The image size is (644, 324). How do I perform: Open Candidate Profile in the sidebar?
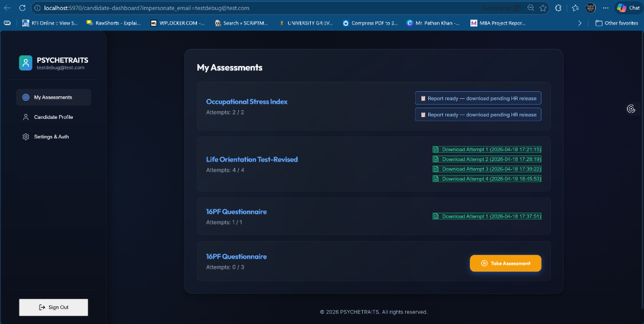(53, 117)
